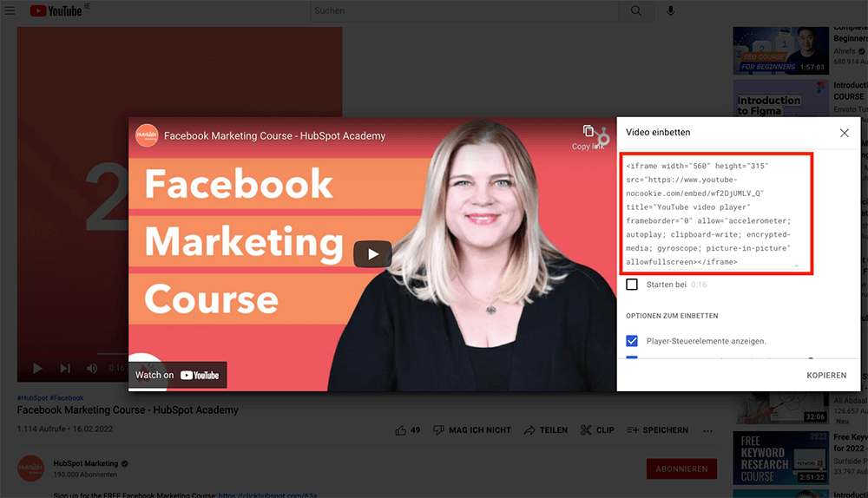This screenshot has height=498, width=868.
Task: Open preview title Facebook Marketing Course
Action: 274,136
